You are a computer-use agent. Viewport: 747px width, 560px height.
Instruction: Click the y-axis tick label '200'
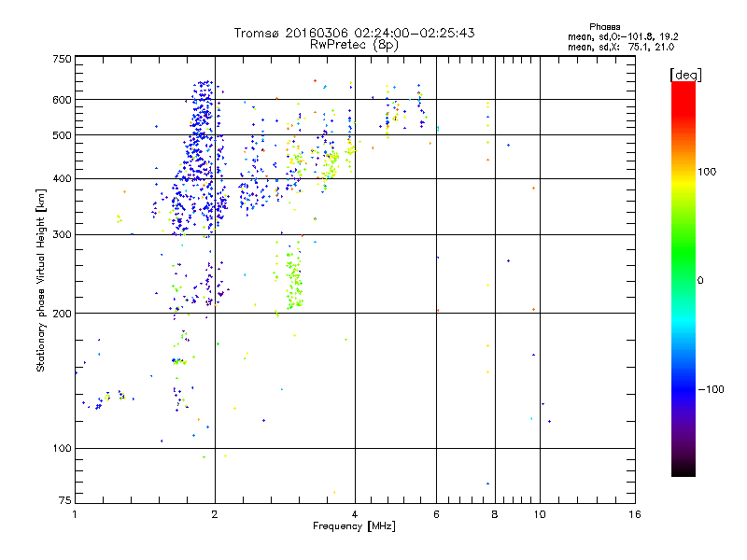(62, 314)
